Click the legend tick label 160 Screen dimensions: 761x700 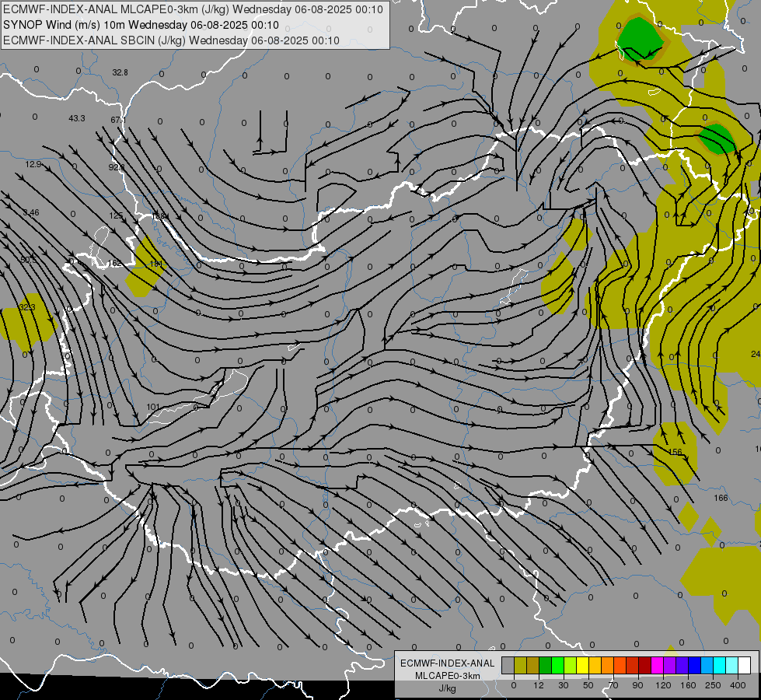(x=688, y=685)
